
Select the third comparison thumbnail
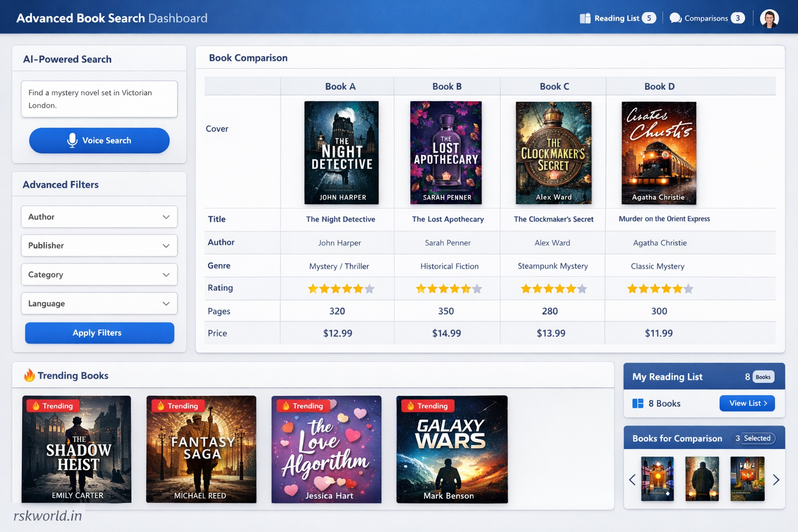pyautogui.click(x=747, y=479)
